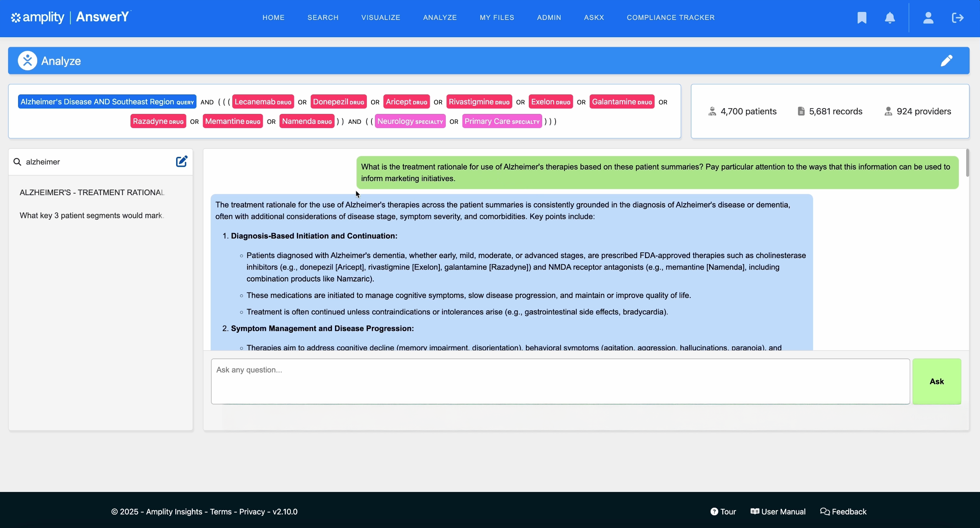Select the Lecanemab drug tag
Viewport: 980px width, 528px height.
tap(263, 102)
